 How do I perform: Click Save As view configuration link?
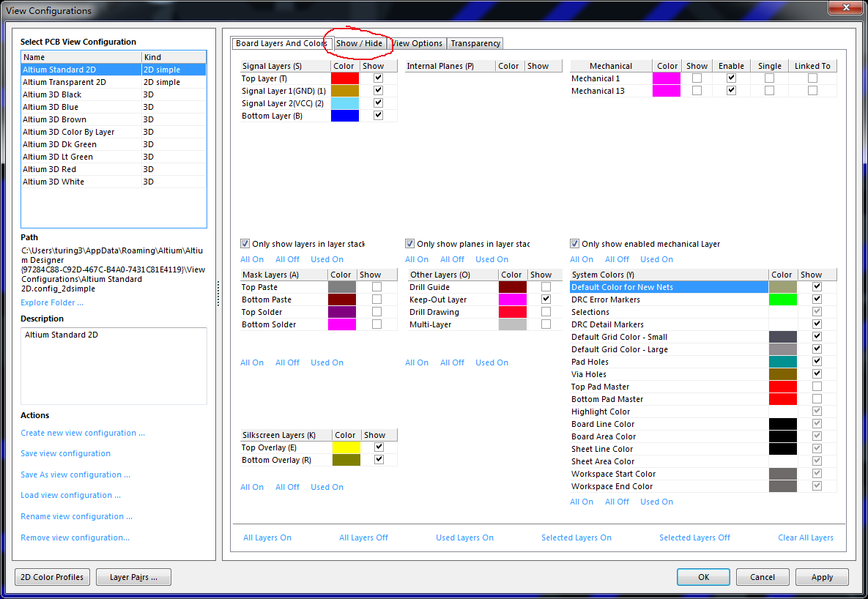[x=75, y=475]
